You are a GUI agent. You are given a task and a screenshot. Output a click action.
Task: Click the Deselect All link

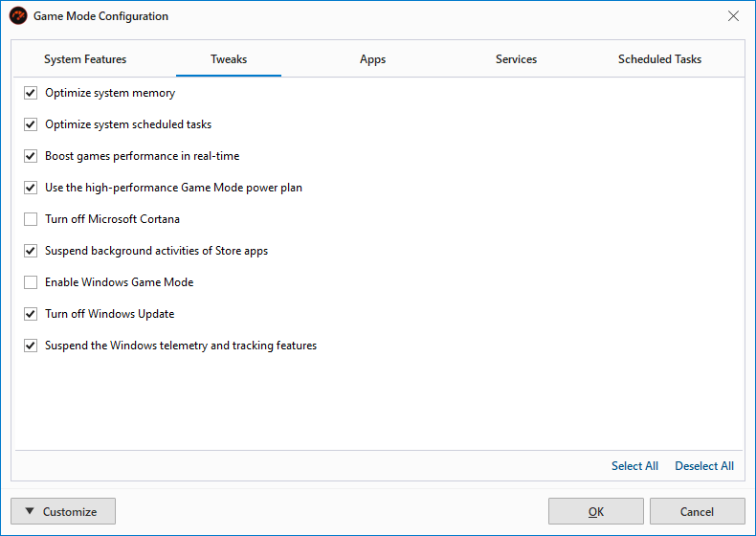[x=704, y=466]
